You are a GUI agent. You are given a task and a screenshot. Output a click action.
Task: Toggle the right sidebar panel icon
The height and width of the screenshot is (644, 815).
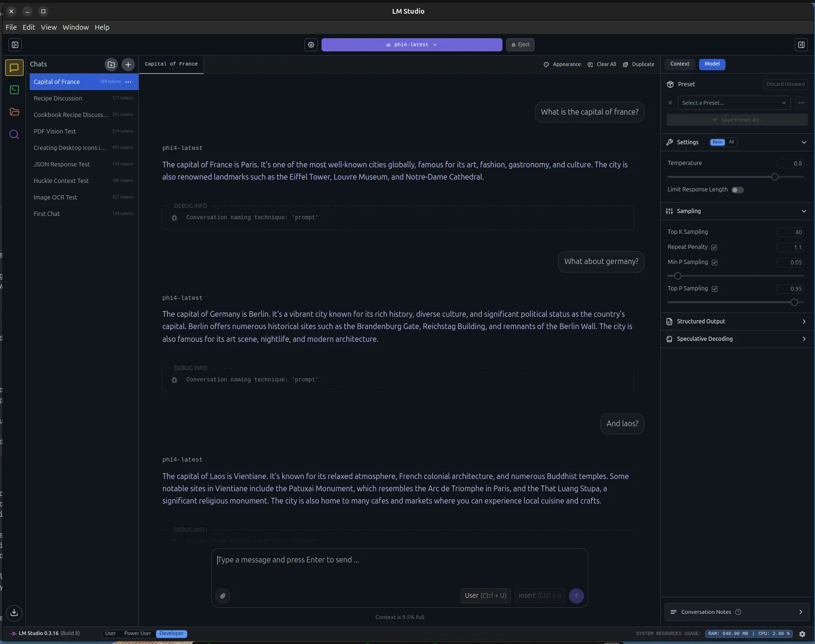click(x=801, y=45)
